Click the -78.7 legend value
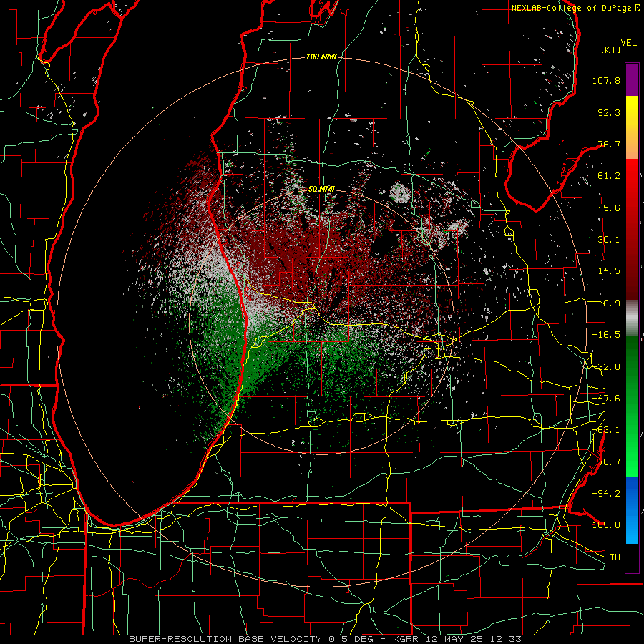644x644 pixels. coord(606,462)
